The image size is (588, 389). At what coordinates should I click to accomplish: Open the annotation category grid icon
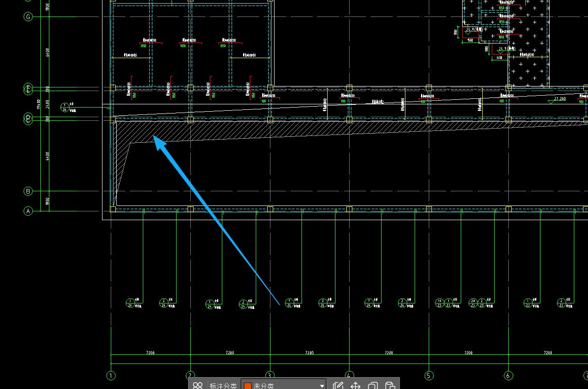click(198, 386)
